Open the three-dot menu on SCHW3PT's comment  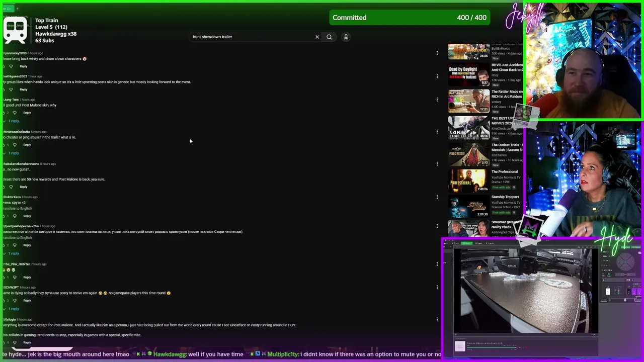click(x=437, y=287)
